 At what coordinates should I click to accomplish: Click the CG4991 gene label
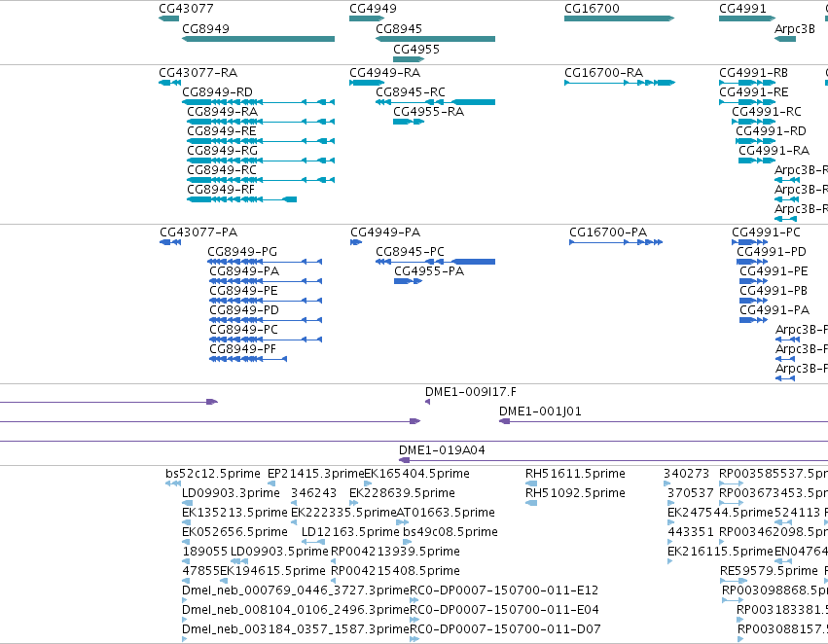point(742,9)
